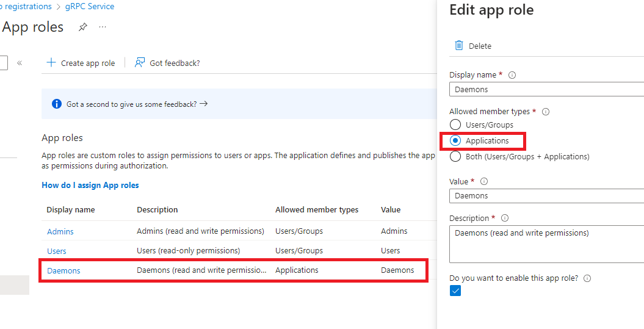Collapse the sidebar with double chevron
The image size is (644, 329).
tap(20, 63)
